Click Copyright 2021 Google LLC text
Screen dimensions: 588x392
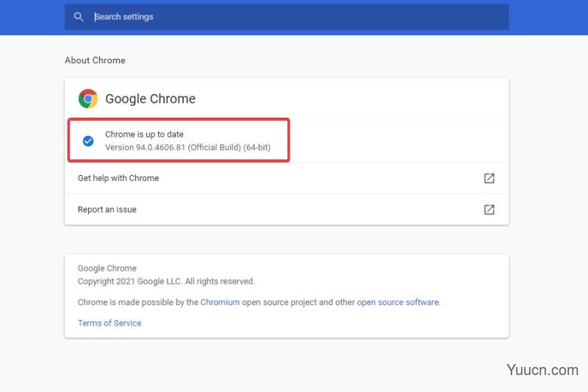coord(166,282)
